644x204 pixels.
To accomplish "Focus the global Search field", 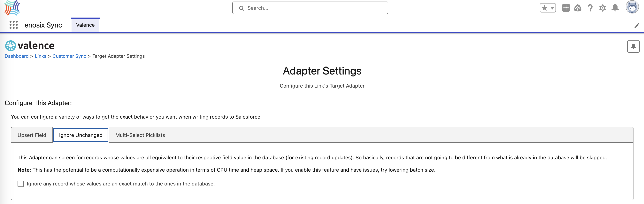I will tap(310, 8).
